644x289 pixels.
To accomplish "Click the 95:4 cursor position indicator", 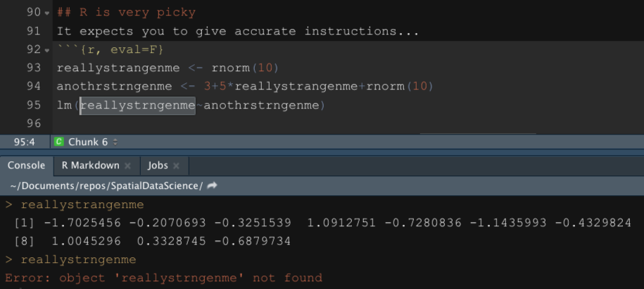I will click(x=25, y=142).
